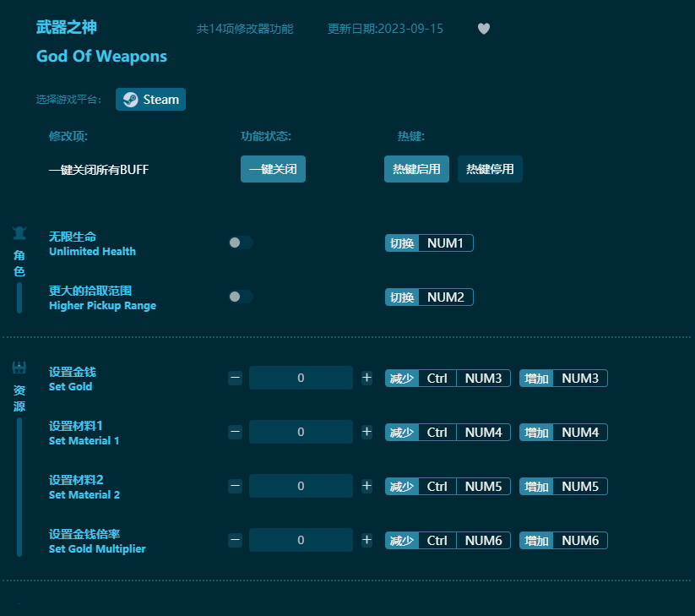The height and width of the screenshot is (616, 695).
Task: Click 增加 NUM4 for Set Material 1
Action: pos(563,432)
